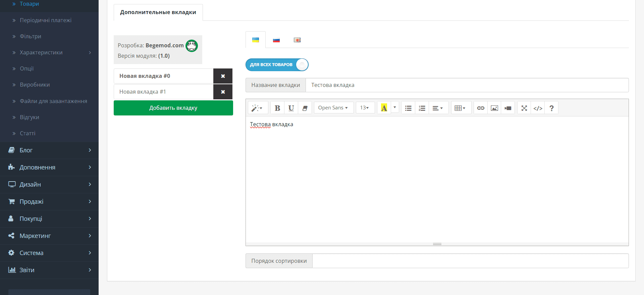644x295 pixels.
Task: Insert a picture into editor
Action: pos(494,108)
